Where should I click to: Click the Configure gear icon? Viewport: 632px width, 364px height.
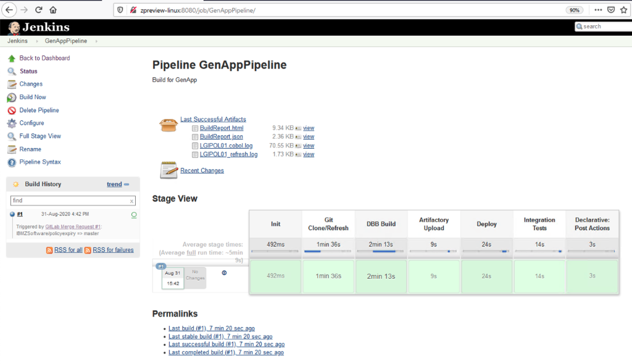pos(12,123)
